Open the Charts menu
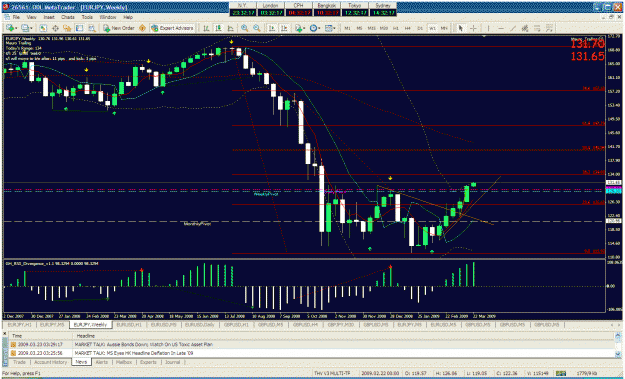Image resolution: width=625 pixels, height=379 pixels. pyautogui.click(x=68, y=17)
